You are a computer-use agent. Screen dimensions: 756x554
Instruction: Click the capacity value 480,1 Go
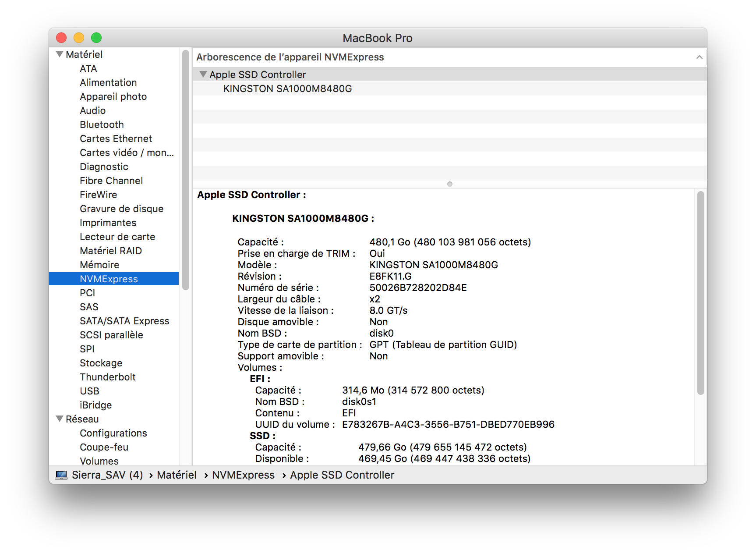click(x=450, y=242)
